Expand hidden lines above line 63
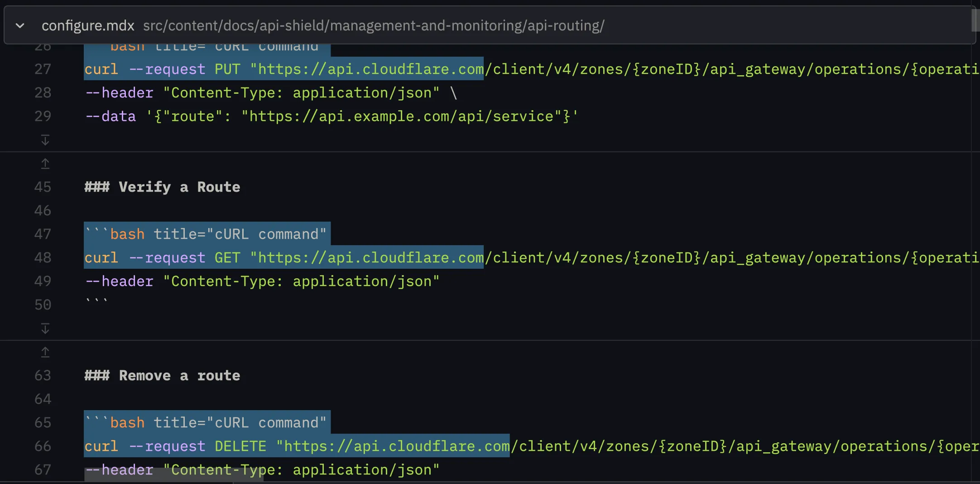Image resolution: width=980 pixels, height=484 pixels. coord(45,352)
